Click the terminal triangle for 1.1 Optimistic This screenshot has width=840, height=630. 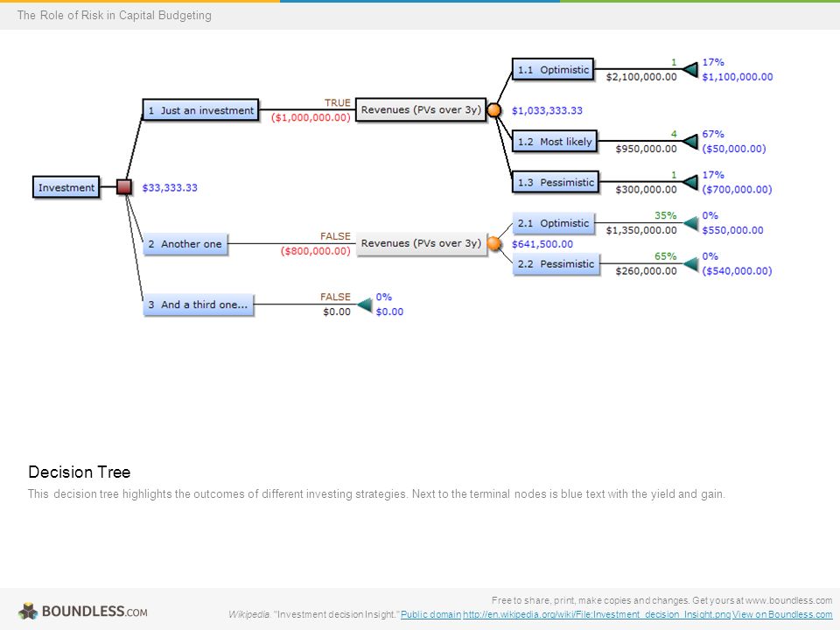coord(690,70)
